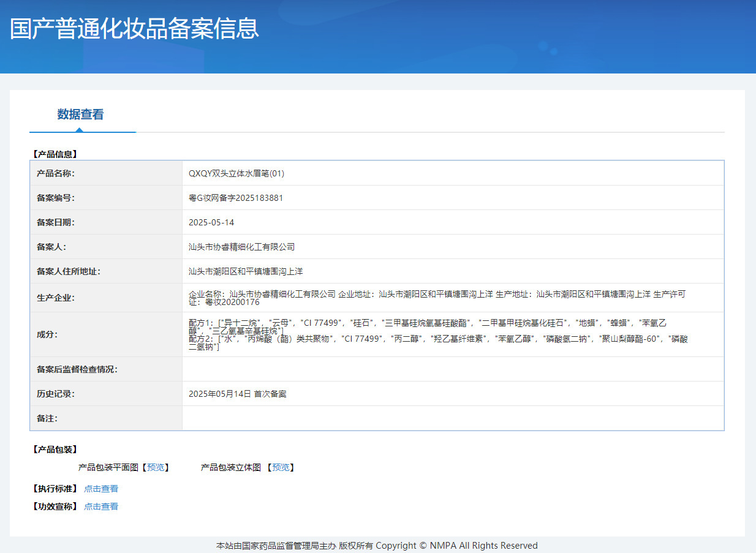756x553 pixels.
Task: Click the 备案日期 row label
Action: (x=56, y=222)
